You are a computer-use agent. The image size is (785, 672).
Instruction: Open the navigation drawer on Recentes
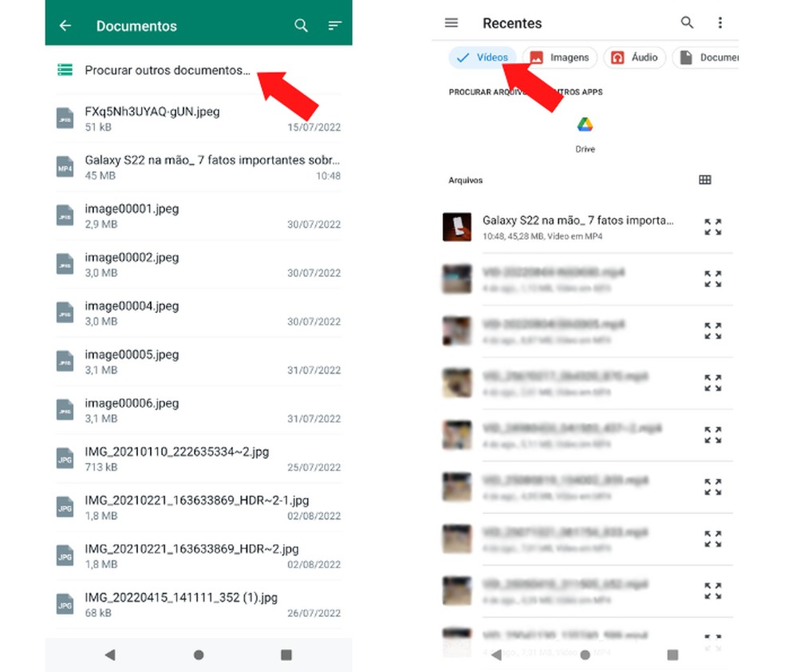tap(452, 22)
